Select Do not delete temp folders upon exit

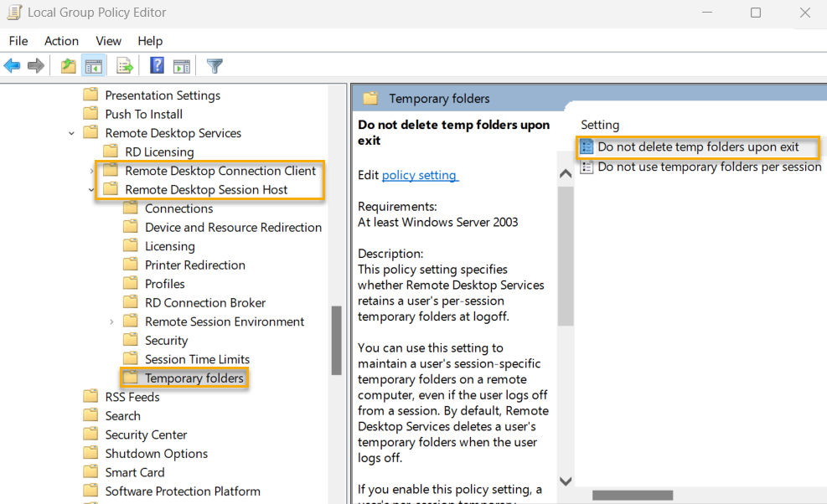click(x=698, y=147)
